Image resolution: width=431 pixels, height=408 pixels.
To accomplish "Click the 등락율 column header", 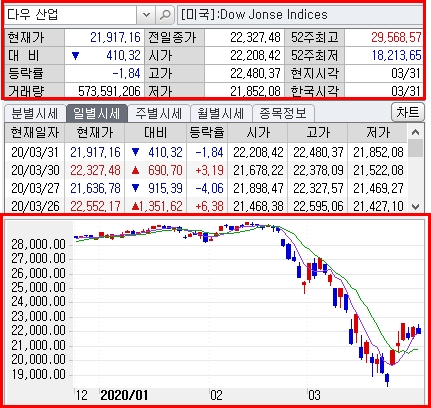I will click(207, 133).
